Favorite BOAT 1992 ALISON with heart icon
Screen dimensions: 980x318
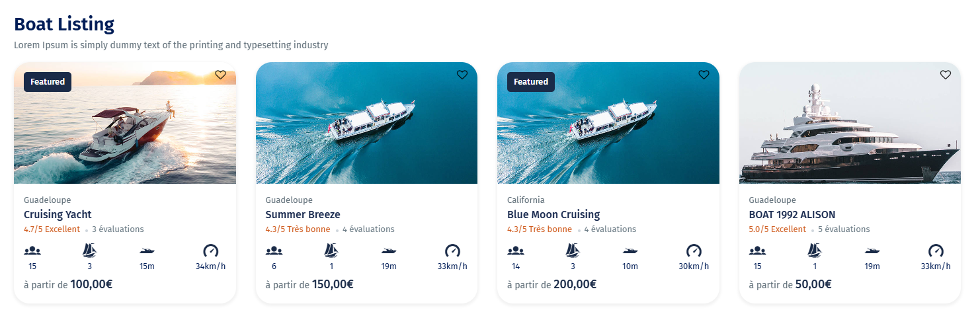point(946,75)
